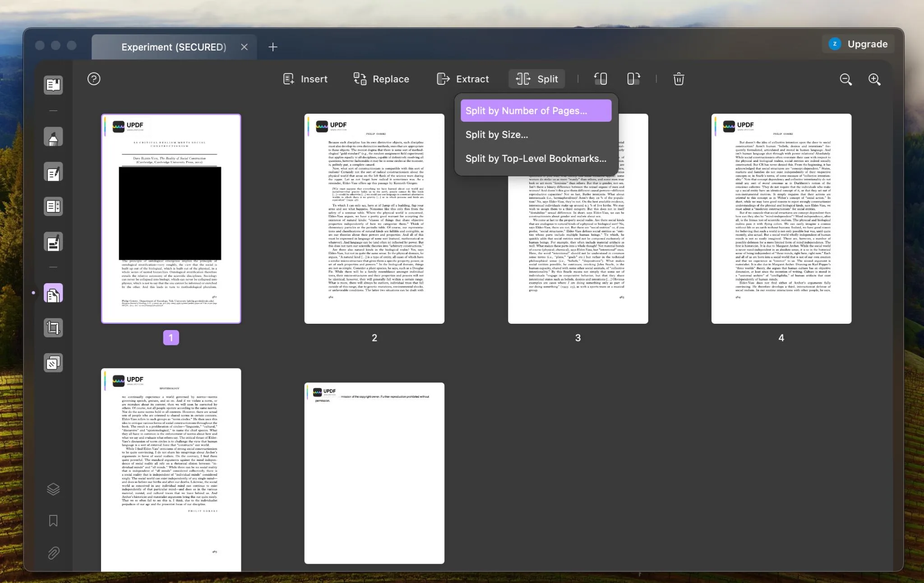Open the Redact tool sidebar icon
This screenshot has width=924, height=583.
(53, 242)
